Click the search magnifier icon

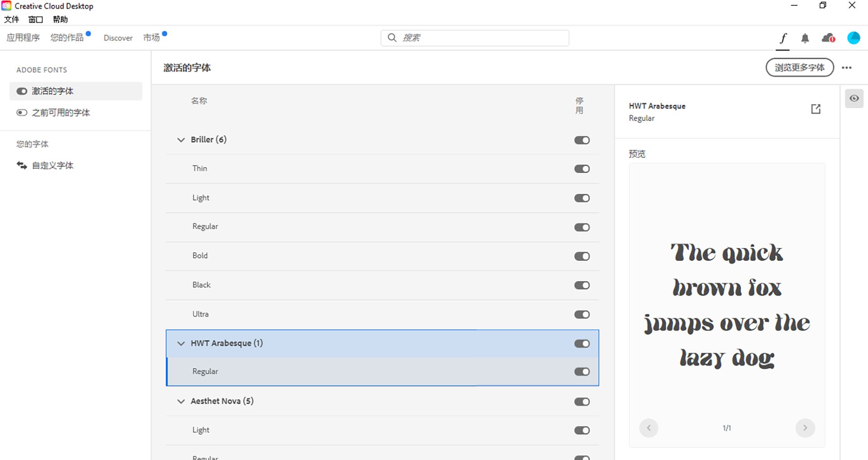392,38
